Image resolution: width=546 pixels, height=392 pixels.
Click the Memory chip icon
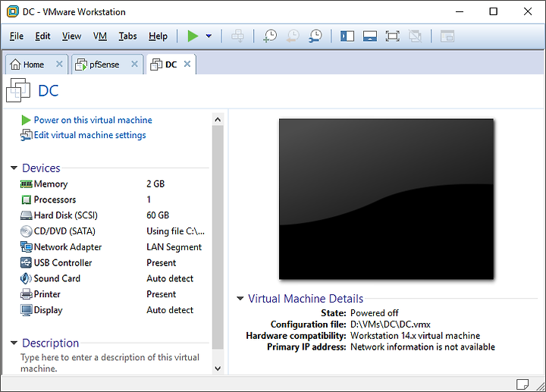26,183
